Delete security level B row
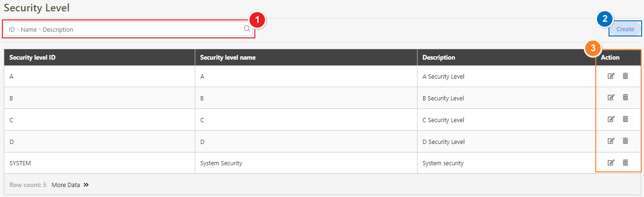Viewport: 644px width, 197px height. [625, 98]
